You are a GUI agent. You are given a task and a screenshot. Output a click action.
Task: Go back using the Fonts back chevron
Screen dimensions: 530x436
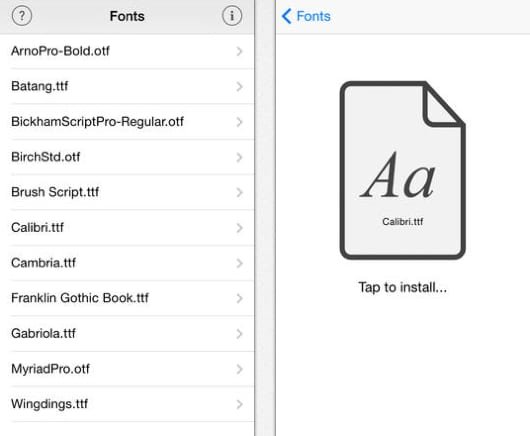(x=287, y=16)
